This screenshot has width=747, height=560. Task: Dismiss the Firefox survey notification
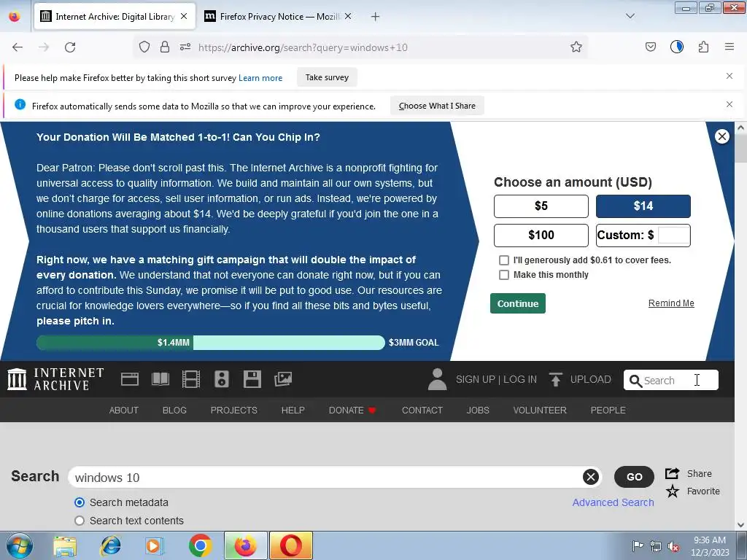[x=729, y=76]
